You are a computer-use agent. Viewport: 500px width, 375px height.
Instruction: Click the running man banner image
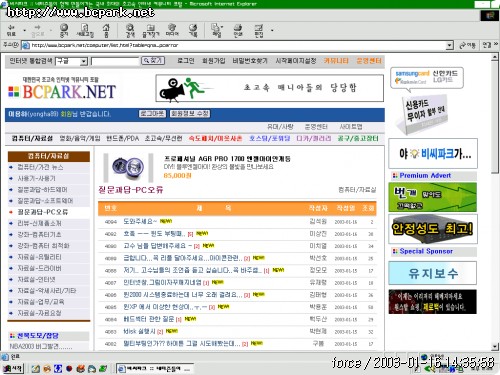(269, 88)
